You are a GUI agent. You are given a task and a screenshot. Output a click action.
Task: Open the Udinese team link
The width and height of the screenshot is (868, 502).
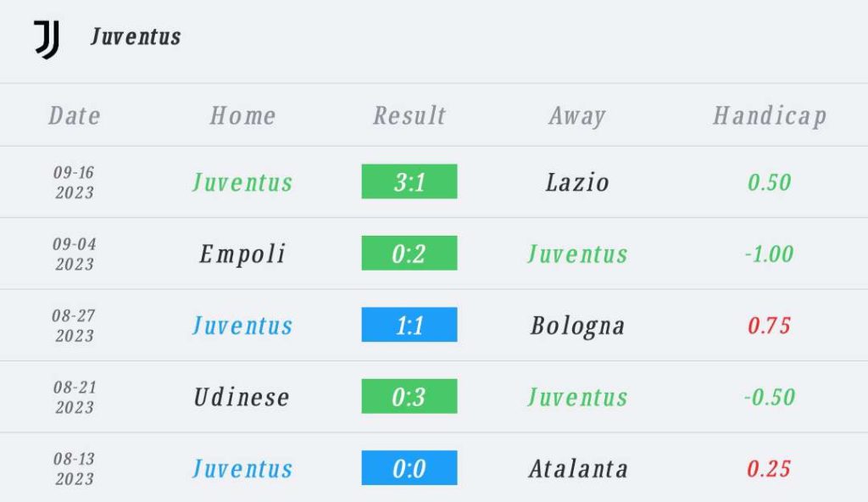[x=242, y=397]
